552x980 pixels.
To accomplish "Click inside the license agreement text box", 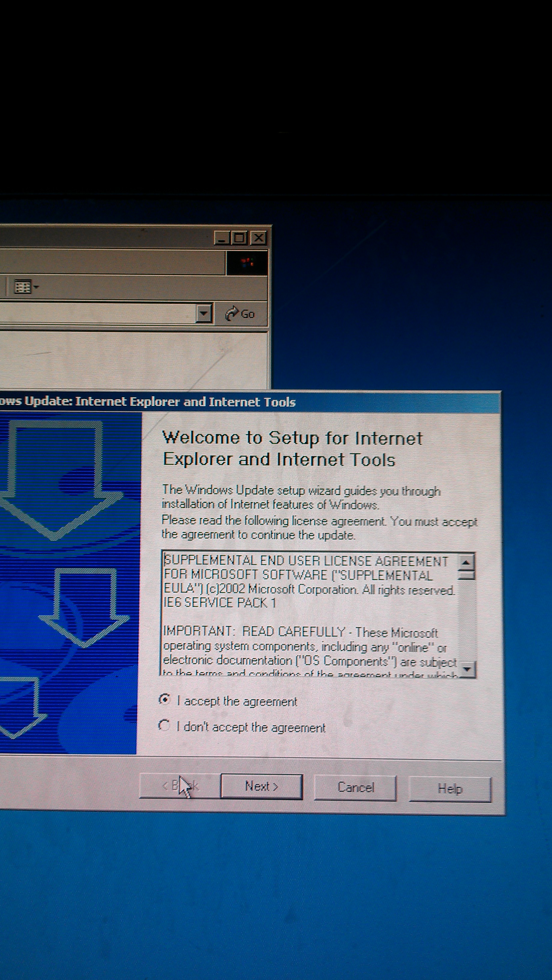I will pos(310,614).
